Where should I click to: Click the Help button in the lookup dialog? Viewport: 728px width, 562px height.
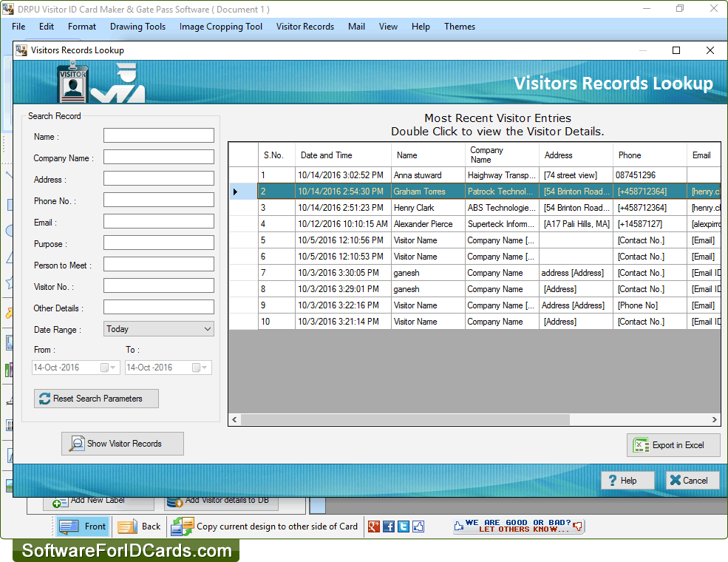(627, 480)
